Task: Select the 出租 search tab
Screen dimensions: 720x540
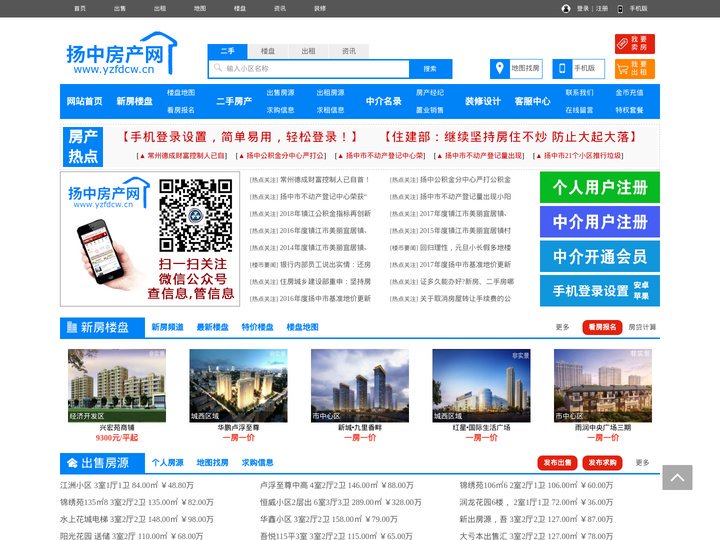Action: click(308, 51)
